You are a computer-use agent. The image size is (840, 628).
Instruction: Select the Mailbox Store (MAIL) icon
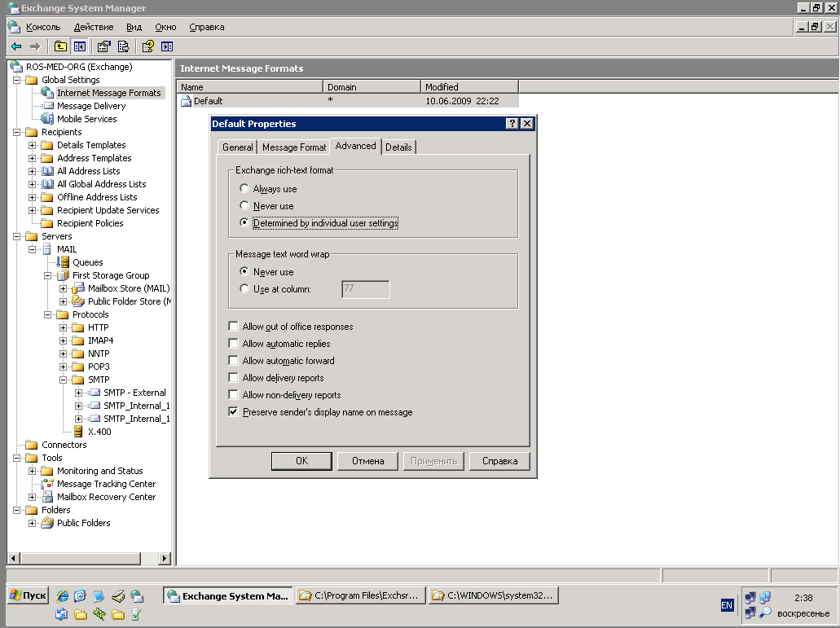(x=79, y=288)
